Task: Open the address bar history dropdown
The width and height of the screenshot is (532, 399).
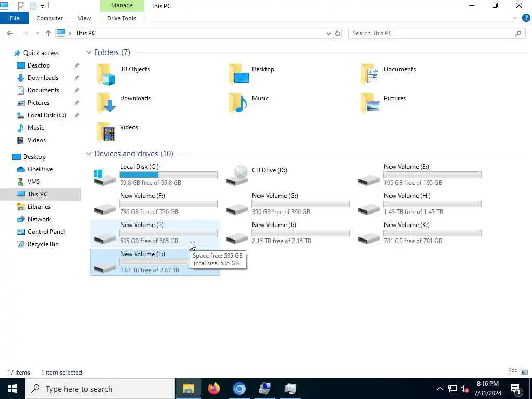Action: pos(328,33)
